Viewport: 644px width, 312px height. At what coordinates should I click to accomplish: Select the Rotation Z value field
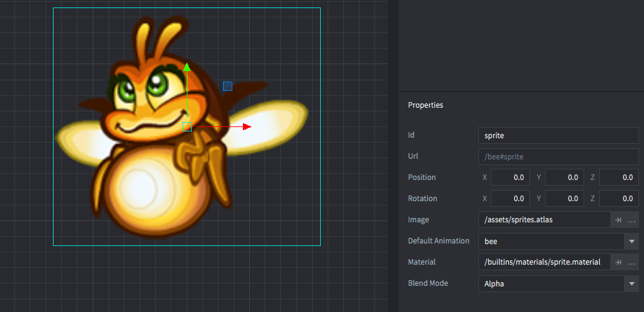click(619, 198)
